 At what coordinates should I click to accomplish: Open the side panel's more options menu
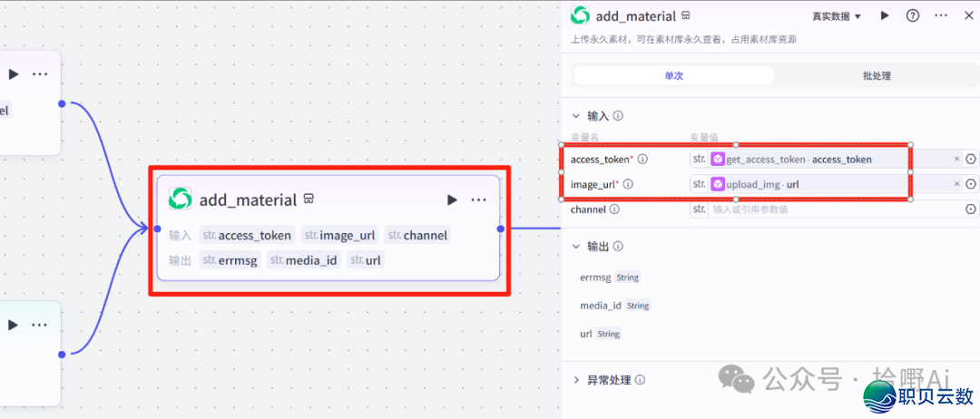point(941,15)
